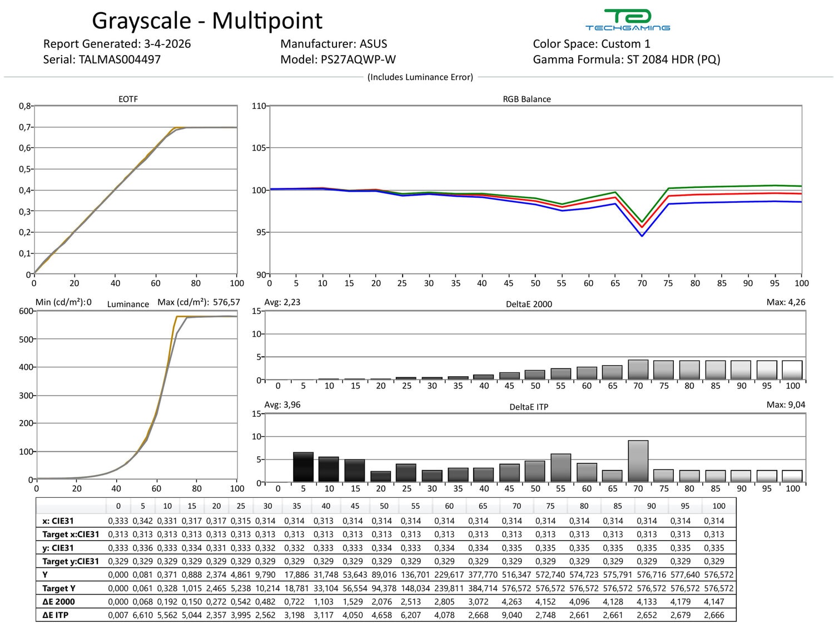Click the blue line dip at 70 in RGB Balance
The height and width of the screenshot is (644, 834).
pyautogui.click(x=642, y=236)
